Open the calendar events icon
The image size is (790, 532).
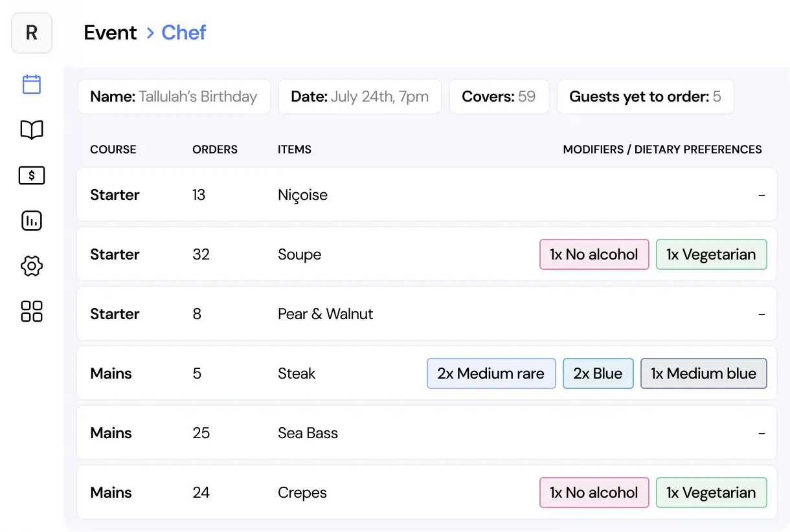(32, 84)
